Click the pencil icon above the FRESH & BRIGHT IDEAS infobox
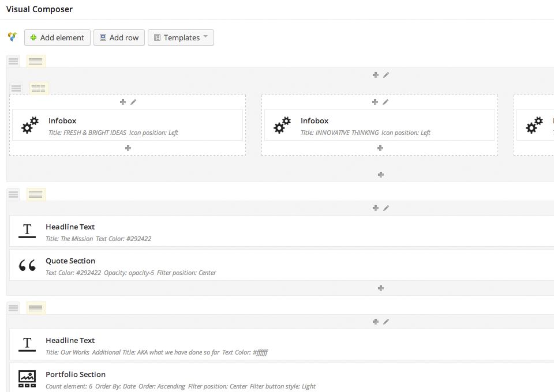Viewport: 554px width, 392px height. point(133,102)
